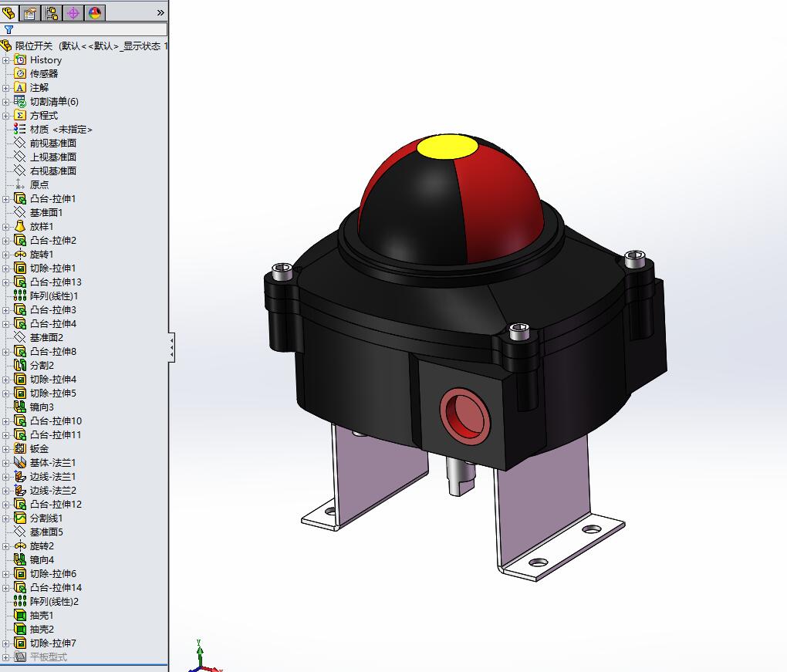Select the 凸台-拉伸2 feature
Image resolution: width=787 pixels, height=672 pixels.
(x=46, y=241)
